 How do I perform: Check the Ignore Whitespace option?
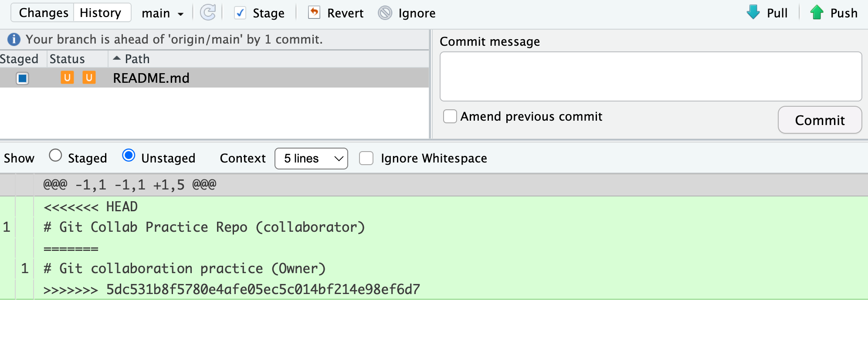tap(366, 158)
